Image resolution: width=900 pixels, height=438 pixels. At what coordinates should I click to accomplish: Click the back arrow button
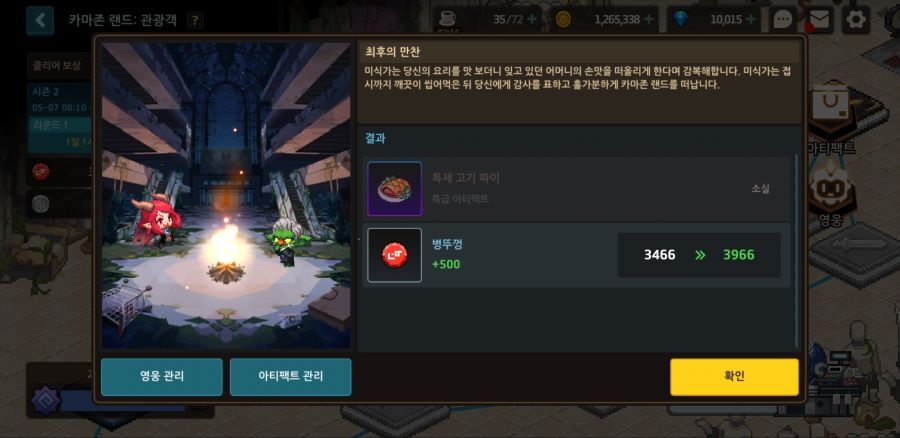coord(40,21)
